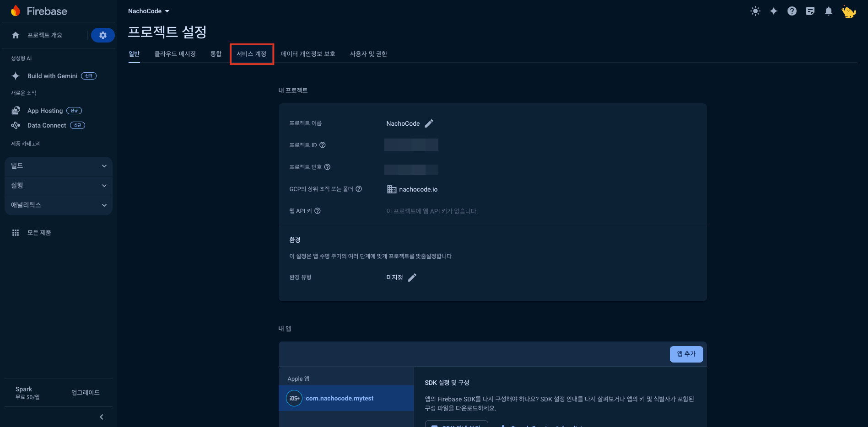Click the 'SDK 설정 및 구성' heading
Viewport: 868px width, 427px height.
click(x=447, y=383)
